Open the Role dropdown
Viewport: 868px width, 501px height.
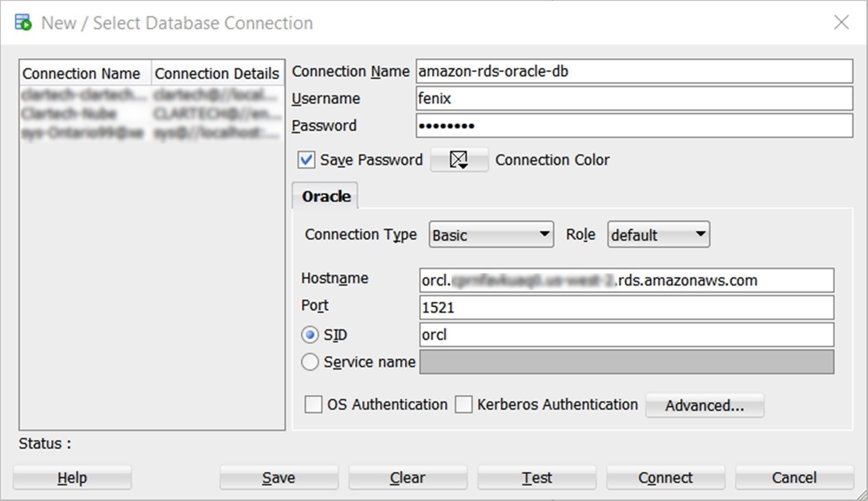(x=658, y=234)
